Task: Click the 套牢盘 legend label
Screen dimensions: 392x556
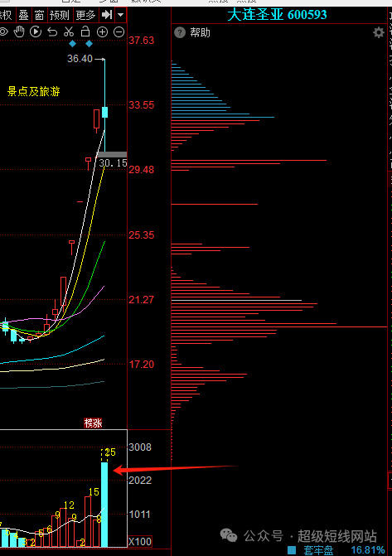Action: (318, 550)
